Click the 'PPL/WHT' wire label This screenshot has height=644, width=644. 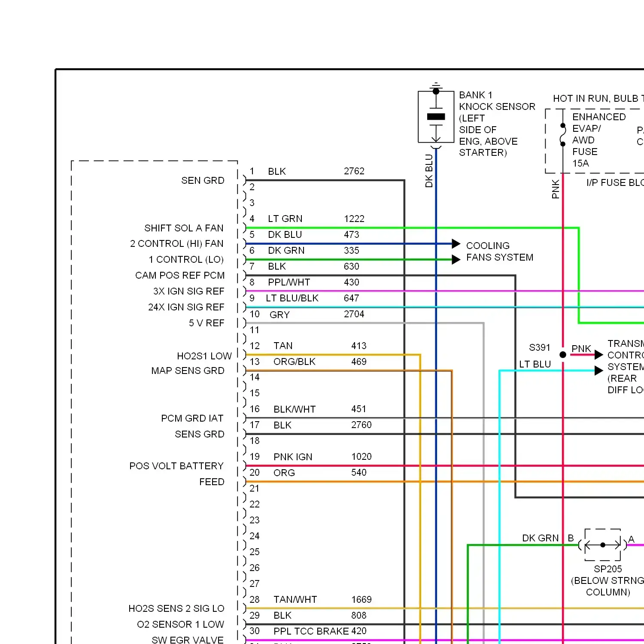[x=289, y=282]
